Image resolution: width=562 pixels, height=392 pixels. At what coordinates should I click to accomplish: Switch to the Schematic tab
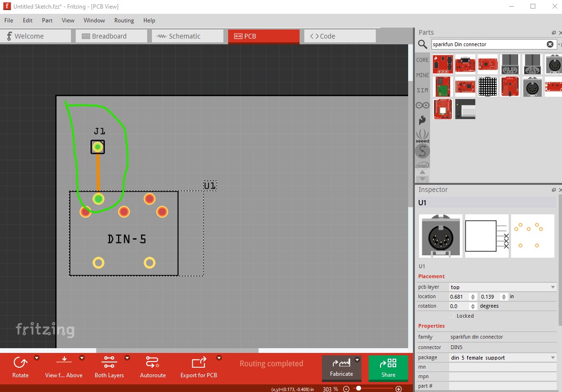(187, 36)
